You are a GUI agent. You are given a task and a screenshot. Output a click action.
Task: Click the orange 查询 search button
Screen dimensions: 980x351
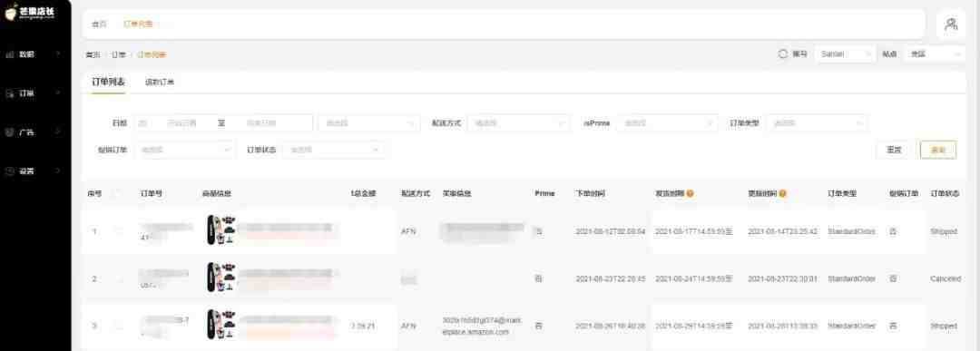point(938,150)
